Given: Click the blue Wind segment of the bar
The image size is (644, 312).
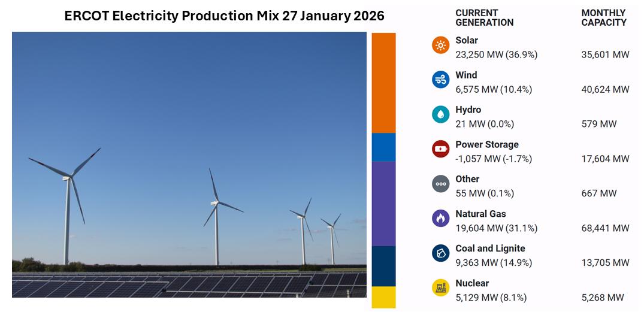Looking at the screenshot, I should (383, 147).
